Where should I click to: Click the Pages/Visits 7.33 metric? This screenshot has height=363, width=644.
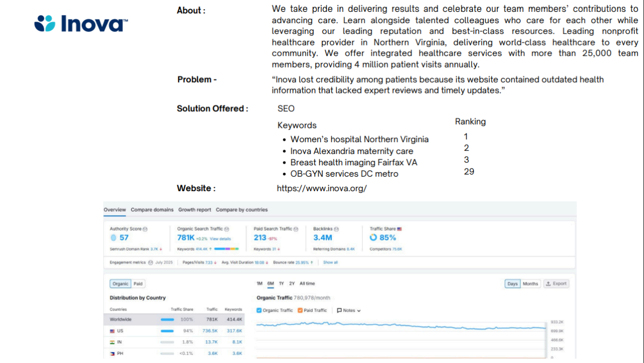pyautogui.click(x=200, y=263)
